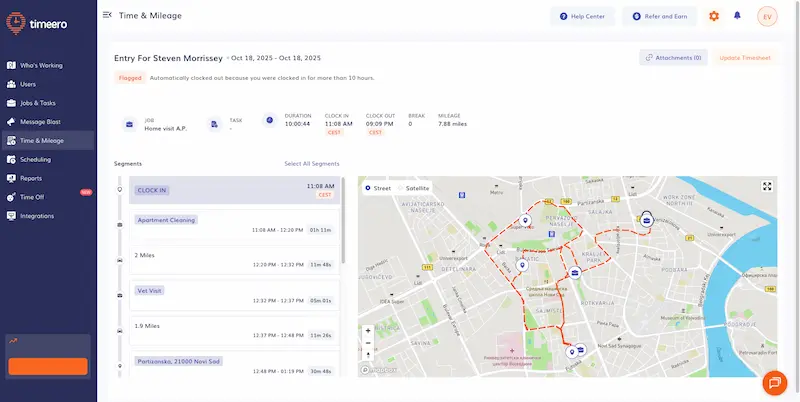The image size is (800, 402).
Task: Select the Satellite map view
Action: (x=413, y=188)
